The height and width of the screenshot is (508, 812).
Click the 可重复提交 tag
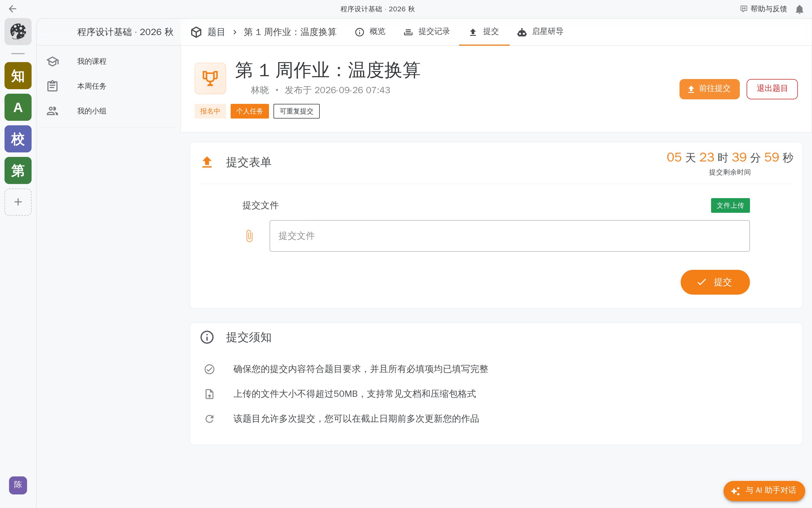(296, 111)
